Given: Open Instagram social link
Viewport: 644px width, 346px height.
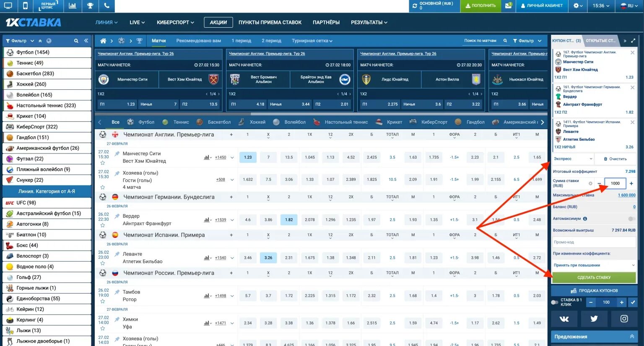Looking at the screenshot, I should click(624, 319).
